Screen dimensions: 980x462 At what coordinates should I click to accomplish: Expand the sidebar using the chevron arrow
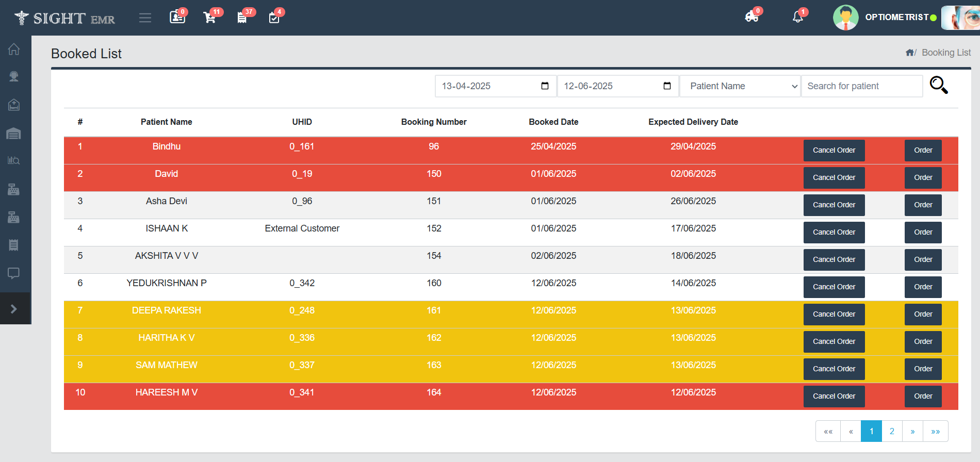14,308
